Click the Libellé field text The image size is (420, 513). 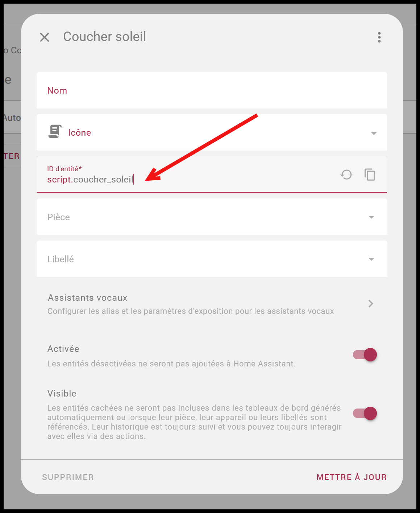(61, 259)
